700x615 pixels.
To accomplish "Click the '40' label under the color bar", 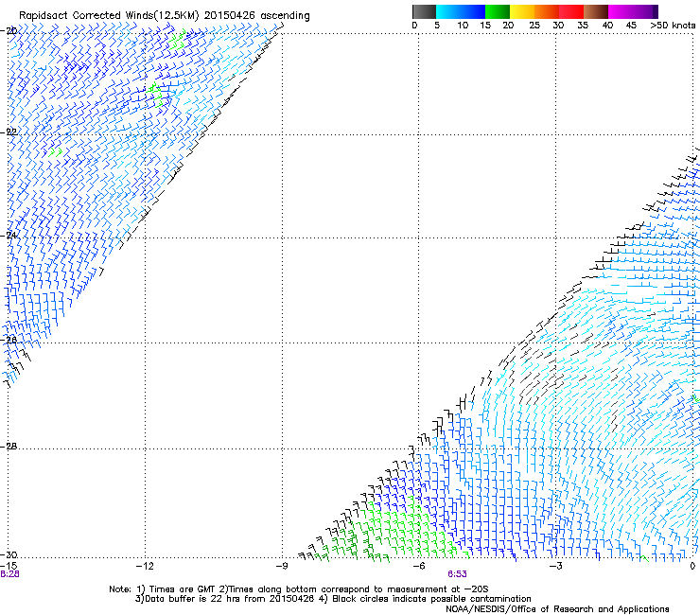I will tap(607, 26).
